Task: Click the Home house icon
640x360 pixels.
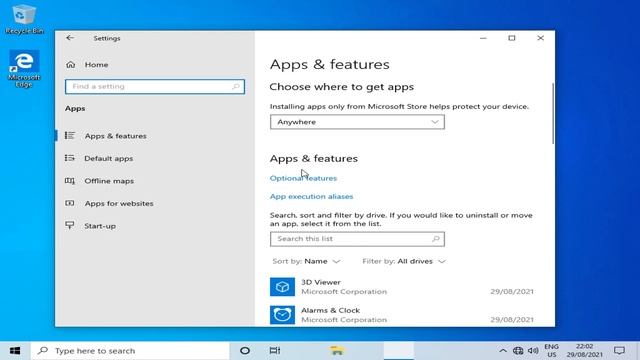Action: click(71, 64)
